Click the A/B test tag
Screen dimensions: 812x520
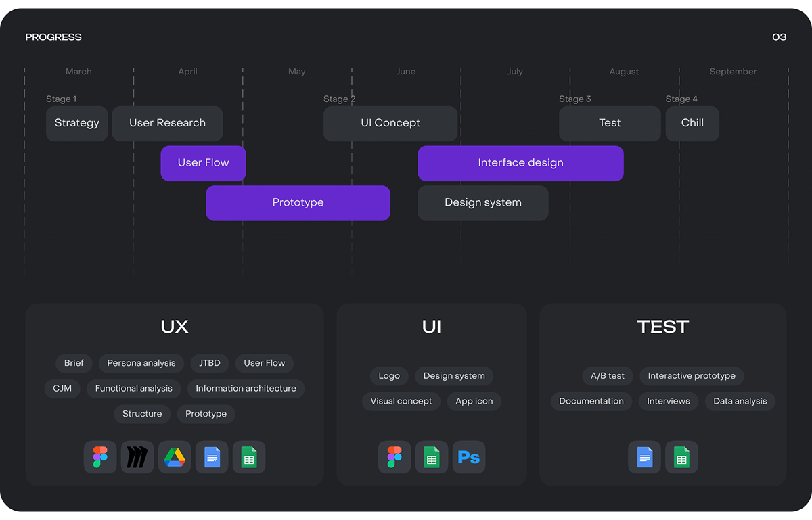coord(607,376)
